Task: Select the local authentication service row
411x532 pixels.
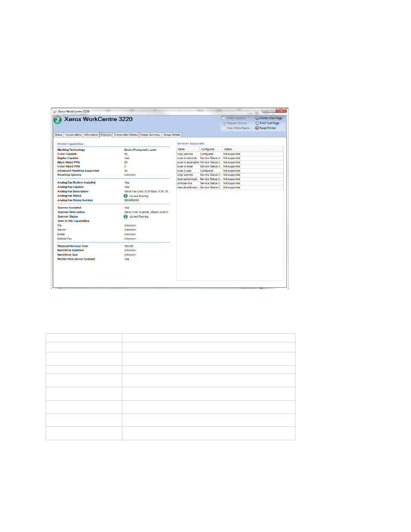Action: point(230,179)
